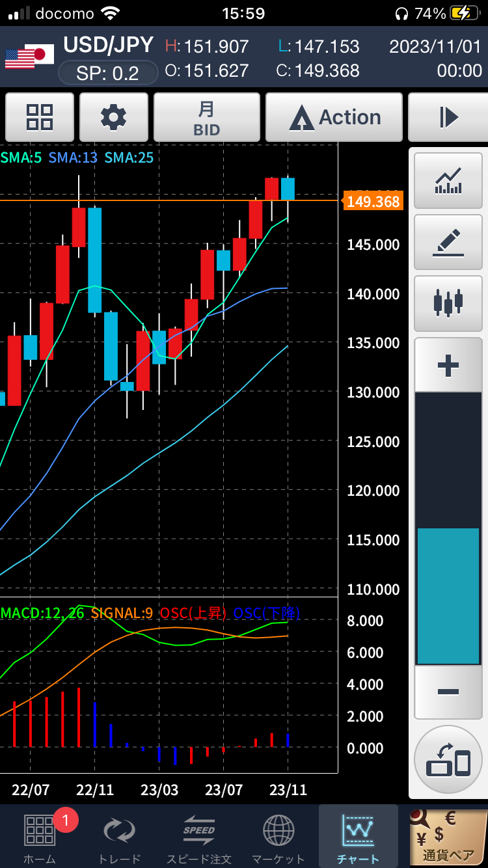Tap the SP: 0.2 spread button
Screen dimensions: 488x868
(x=108, y=74)
